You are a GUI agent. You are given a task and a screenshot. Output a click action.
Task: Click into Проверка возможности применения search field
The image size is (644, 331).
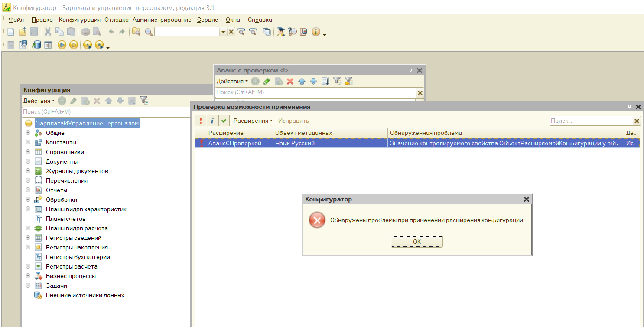[591, 121]
